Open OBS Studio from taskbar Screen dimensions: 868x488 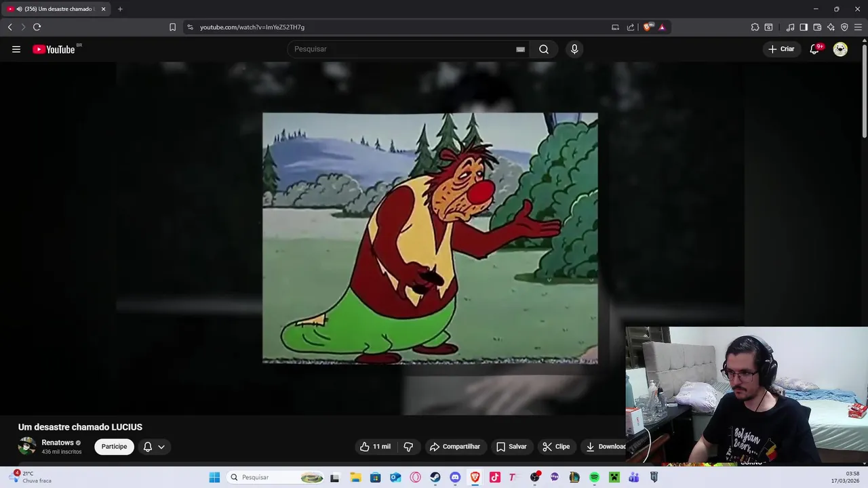point(535,477)
